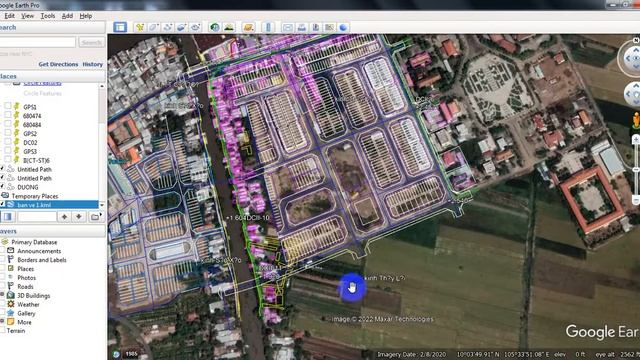Start the Record a Tour tool

195,27
